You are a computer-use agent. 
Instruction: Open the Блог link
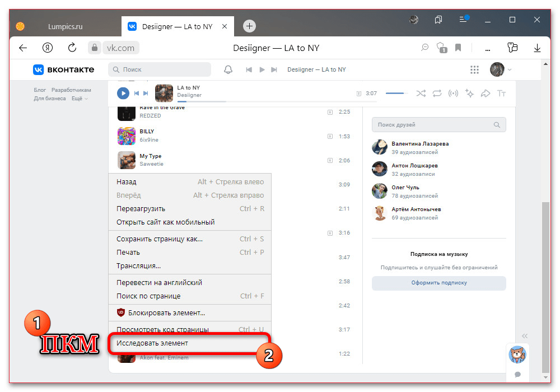coord(40,90)
